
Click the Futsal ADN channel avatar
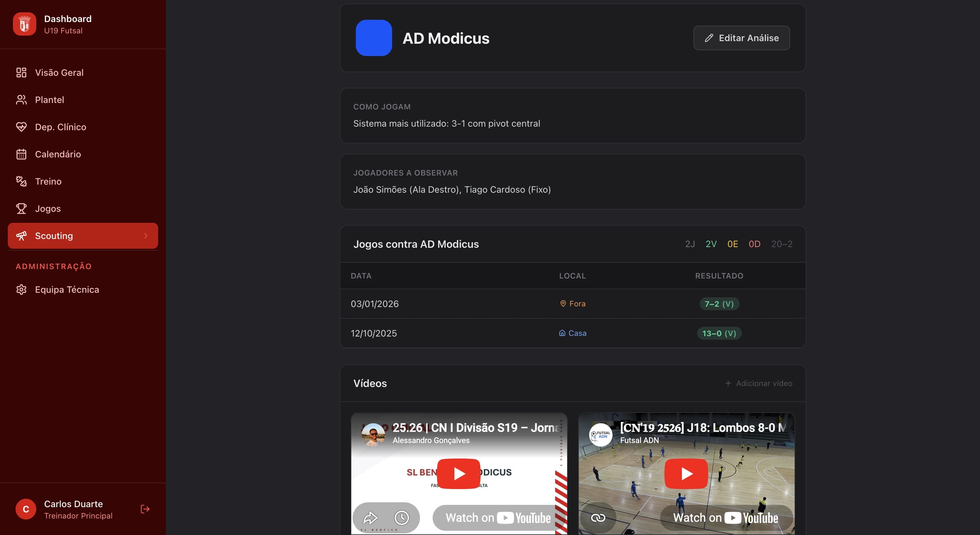pos(600,435)
